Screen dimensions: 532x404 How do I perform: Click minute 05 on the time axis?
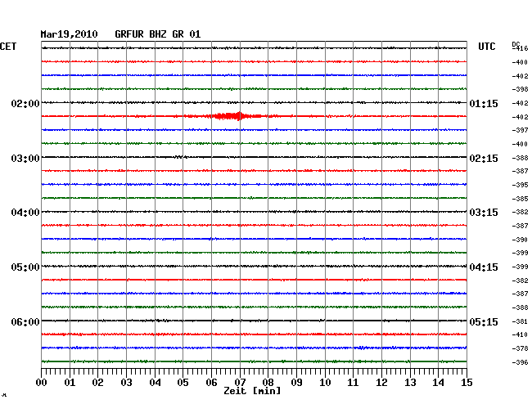(183, 382)
